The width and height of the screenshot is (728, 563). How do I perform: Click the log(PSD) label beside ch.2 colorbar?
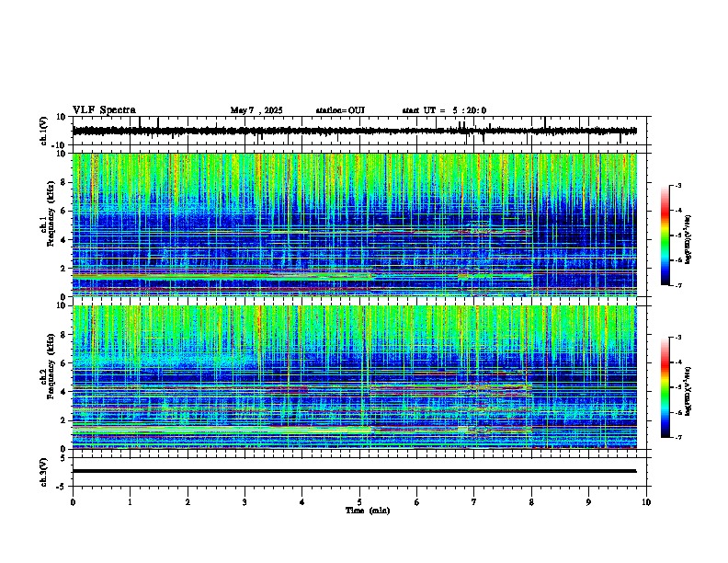(x=688, y=392)
